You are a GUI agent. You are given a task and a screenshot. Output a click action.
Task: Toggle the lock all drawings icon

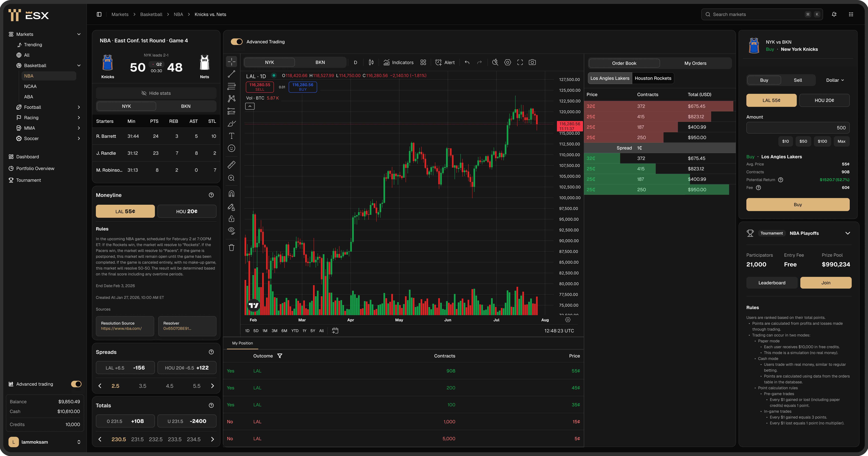tap(232, 219)
